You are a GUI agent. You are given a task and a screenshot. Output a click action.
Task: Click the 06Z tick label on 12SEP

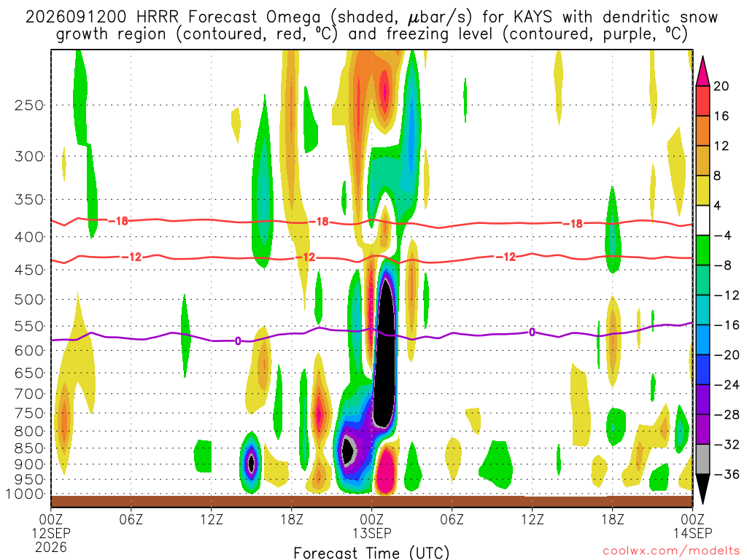[131, 519]
